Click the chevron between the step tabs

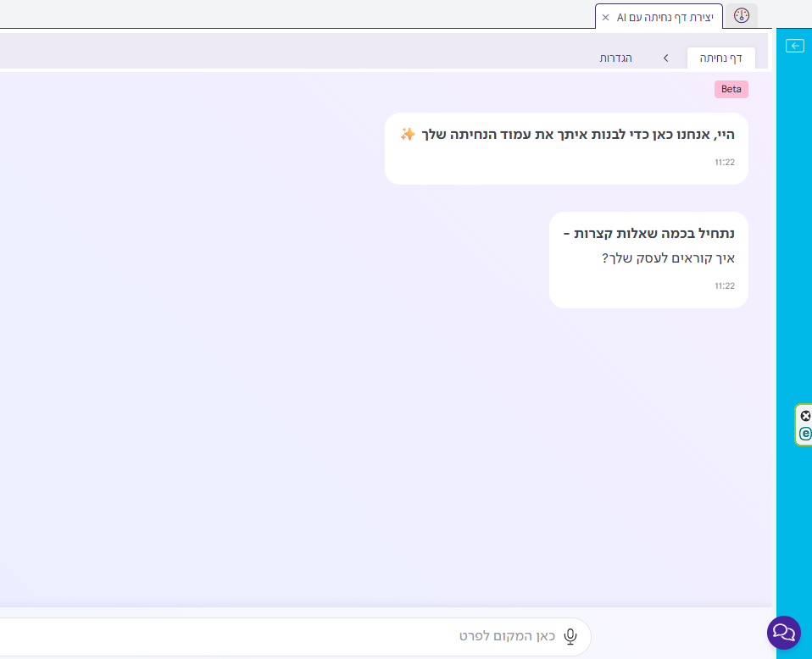665,58
